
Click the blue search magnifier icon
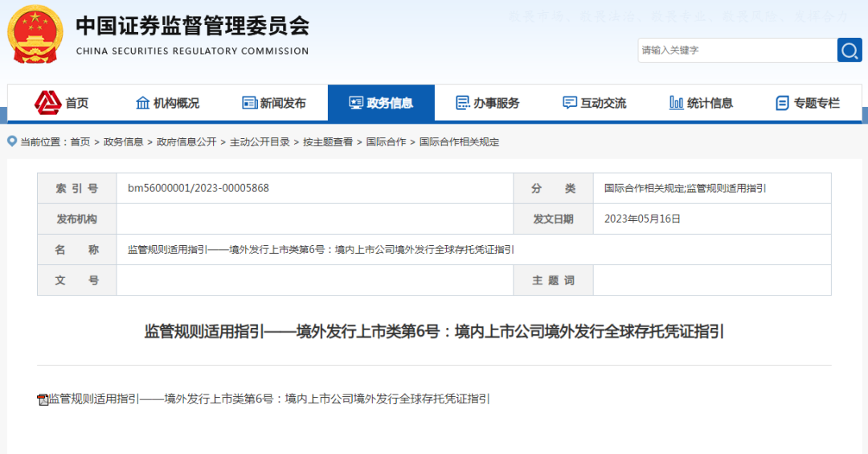click(x=850, y=51)
